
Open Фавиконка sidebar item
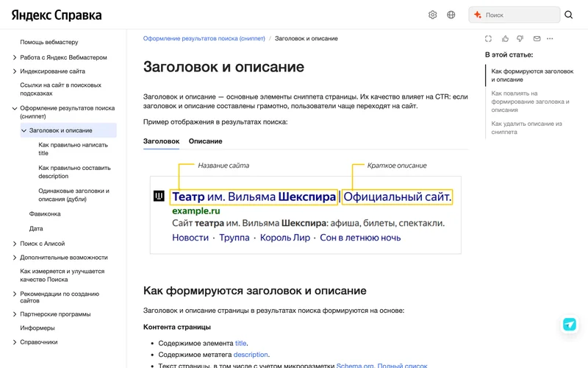pos(45,214)
